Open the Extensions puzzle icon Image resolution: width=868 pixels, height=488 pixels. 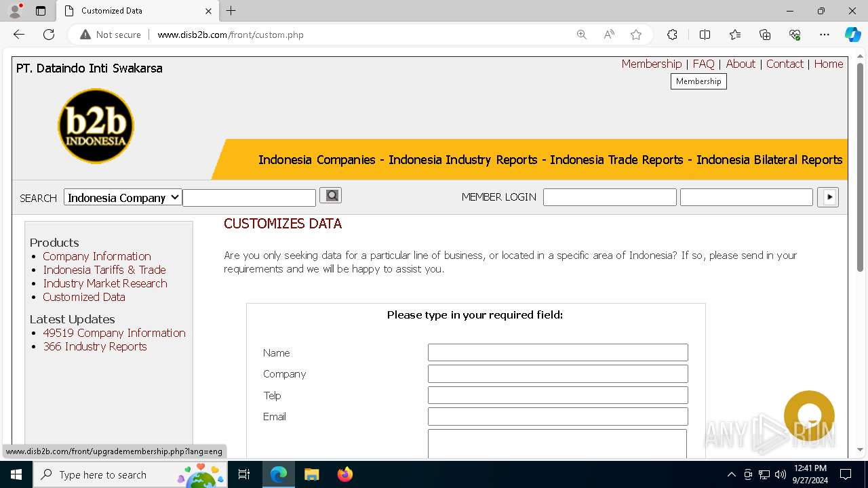672,35
